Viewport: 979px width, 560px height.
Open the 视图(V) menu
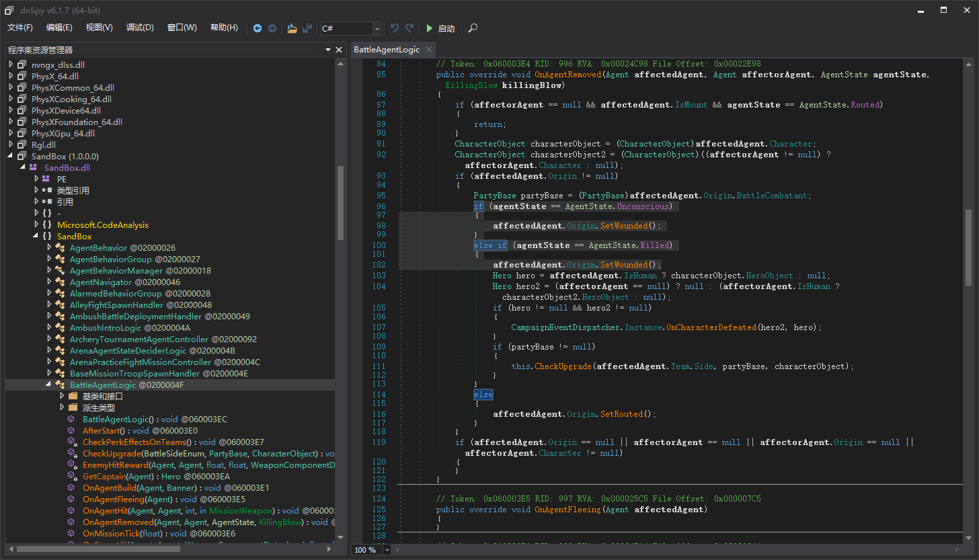coord(100,28)
